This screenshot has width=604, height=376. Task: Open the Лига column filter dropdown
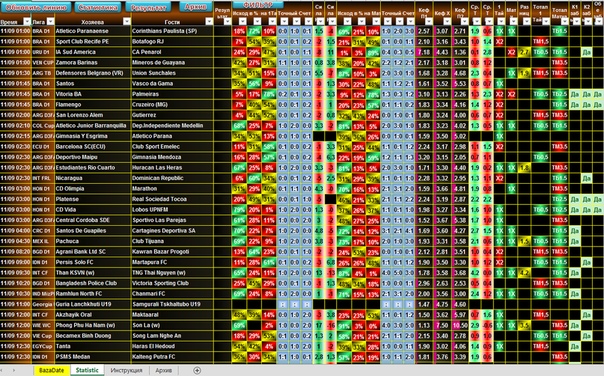pyautogui.click(x=50, y=22)
